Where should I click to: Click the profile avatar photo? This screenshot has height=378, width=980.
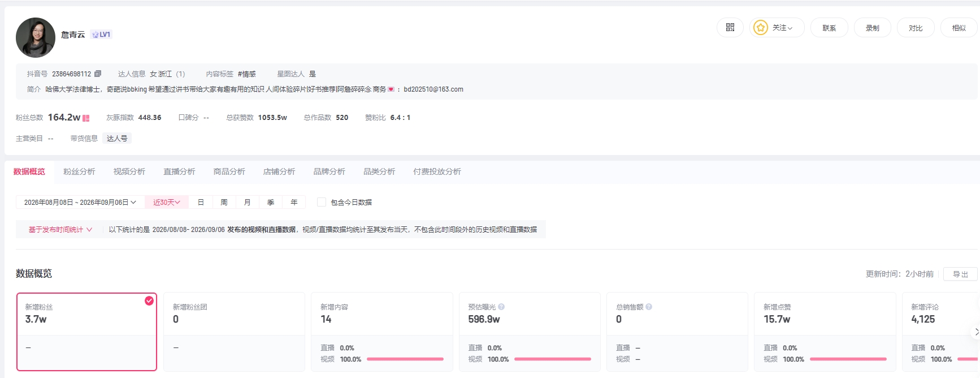pyautogui.click(x=36, y=37)
